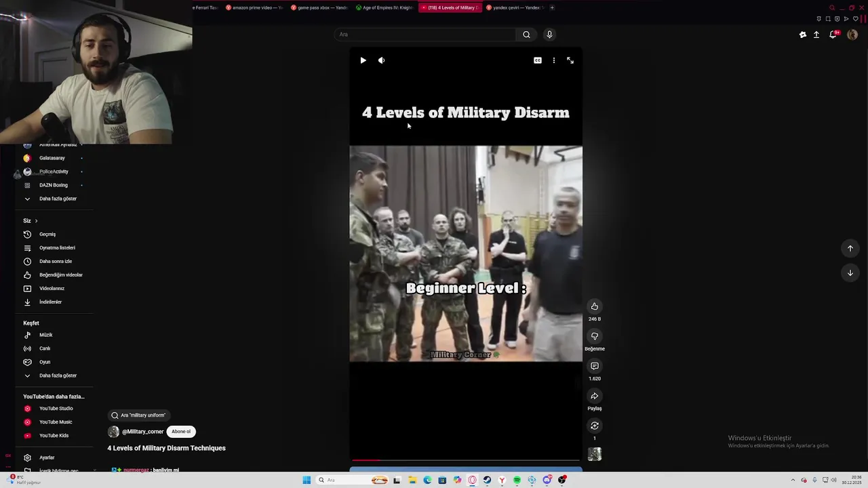
Task: Open YouTube Music link
Action: [x=54, y=422]
